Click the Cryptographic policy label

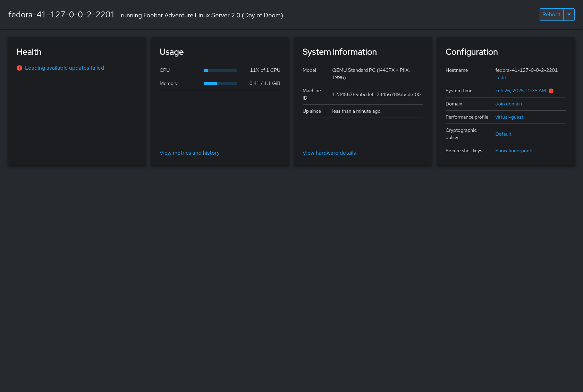461,134
